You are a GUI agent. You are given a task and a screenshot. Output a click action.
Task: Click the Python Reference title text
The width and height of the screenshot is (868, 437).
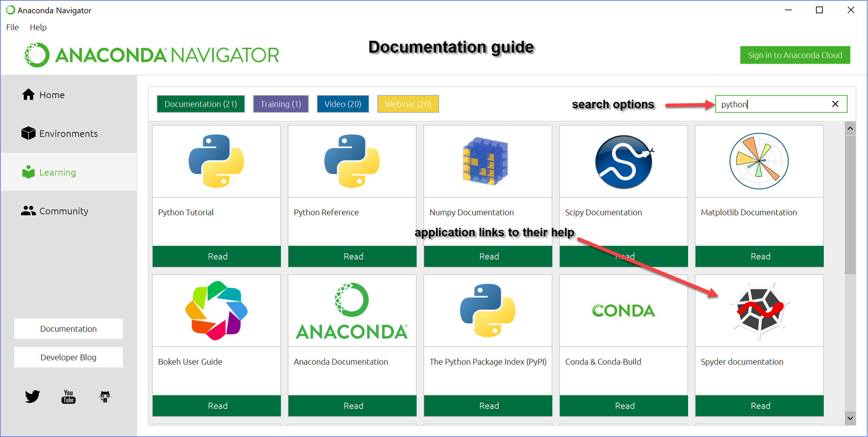(x=326, y=212)
